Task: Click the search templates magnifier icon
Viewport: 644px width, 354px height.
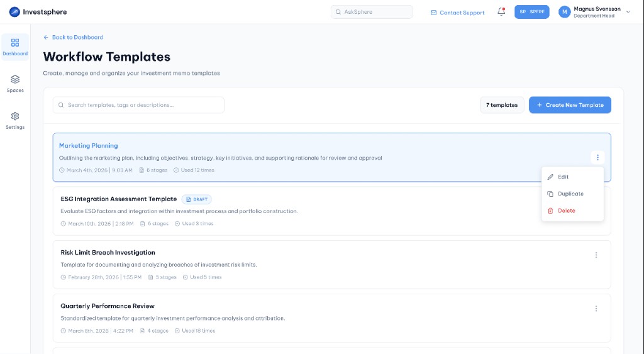Action: click(61, 105)
